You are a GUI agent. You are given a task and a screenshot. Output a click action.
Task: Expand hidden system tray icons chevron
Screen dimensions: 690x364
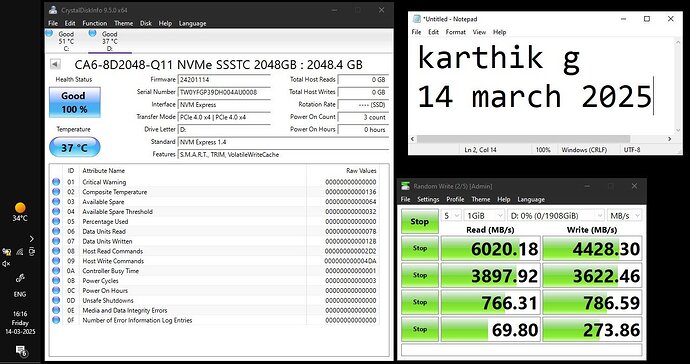(x=32, y=239)
